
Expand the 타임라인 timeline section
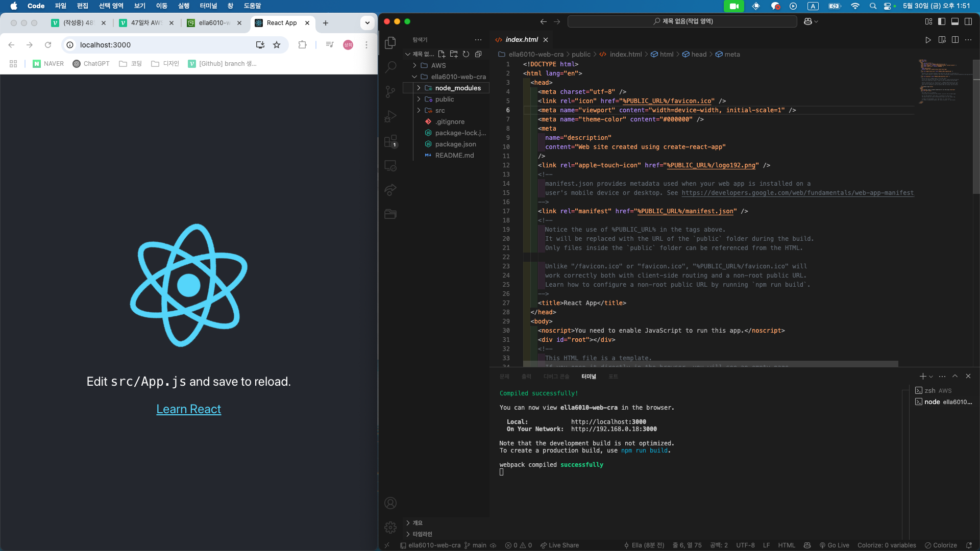pyautogui.click(x=447, y=534)
